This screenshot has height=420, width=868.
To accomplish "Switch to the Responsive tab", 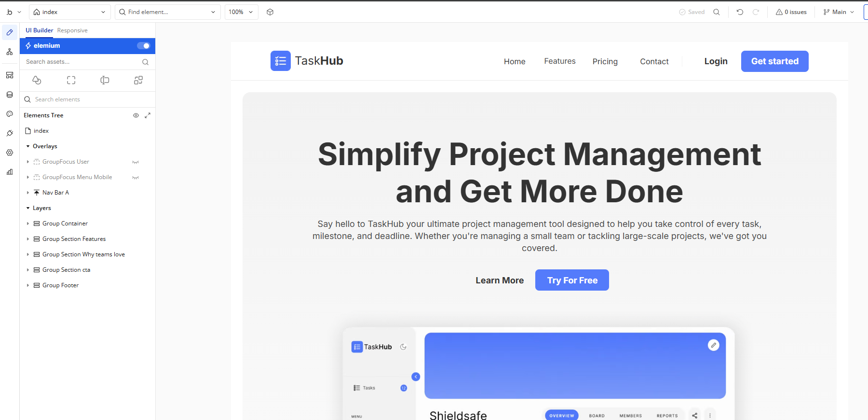I will (x=72, y=30).
